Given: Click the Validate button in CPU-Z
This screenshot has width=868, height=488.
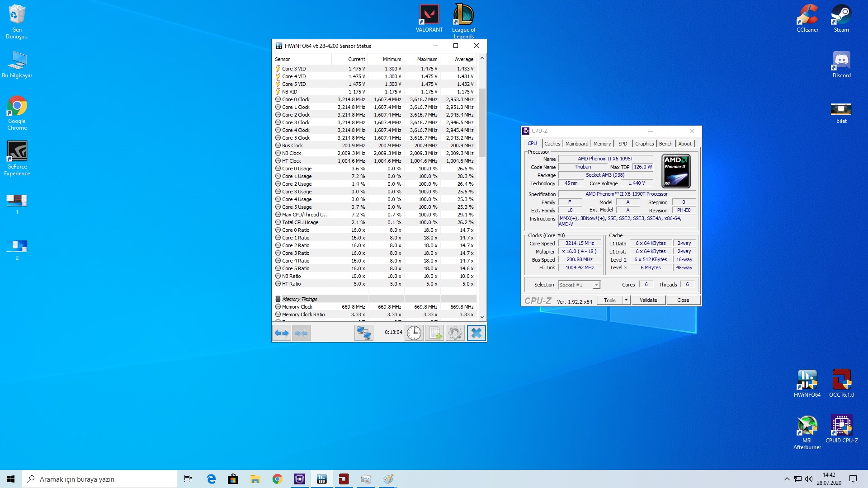Looking at the screenshot, I should coord(648,300).
